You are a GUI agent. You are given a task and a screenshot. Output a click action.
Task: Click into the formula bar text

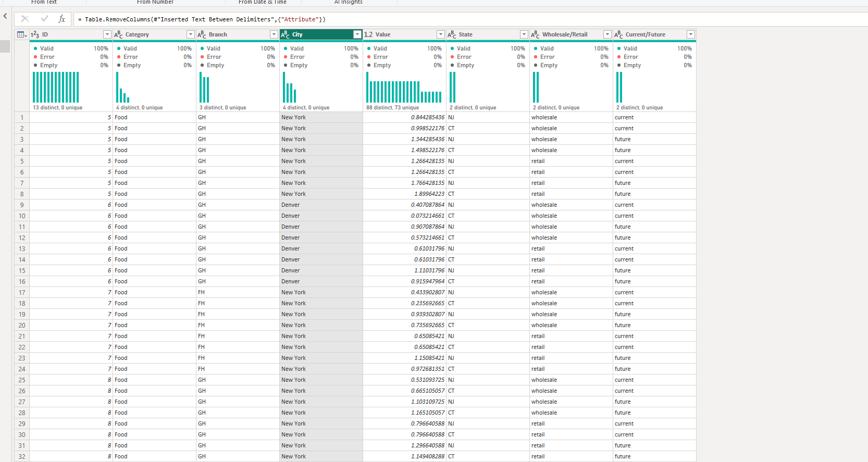(x=202, y=19)
